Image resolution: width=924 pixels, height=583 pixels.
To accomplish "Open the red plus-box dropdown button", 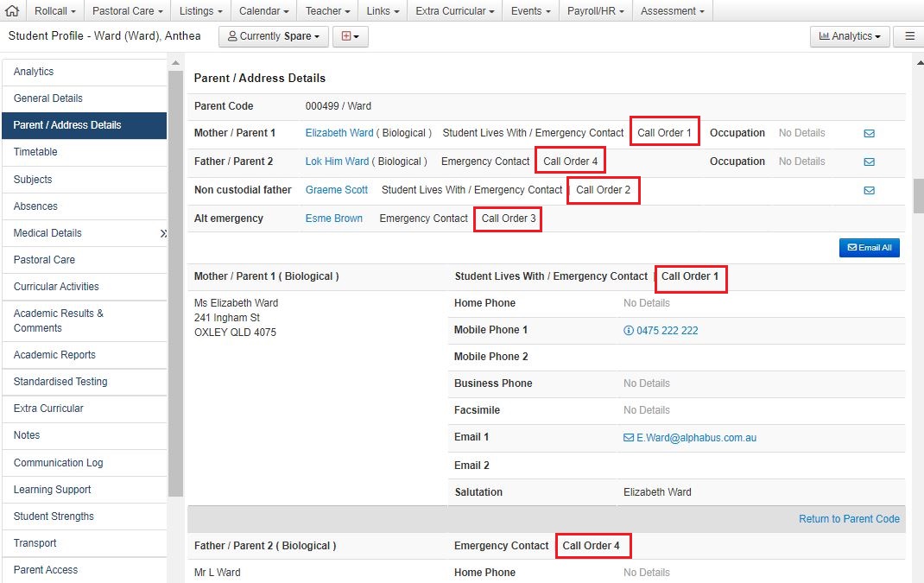I will (x=350, y=36).
